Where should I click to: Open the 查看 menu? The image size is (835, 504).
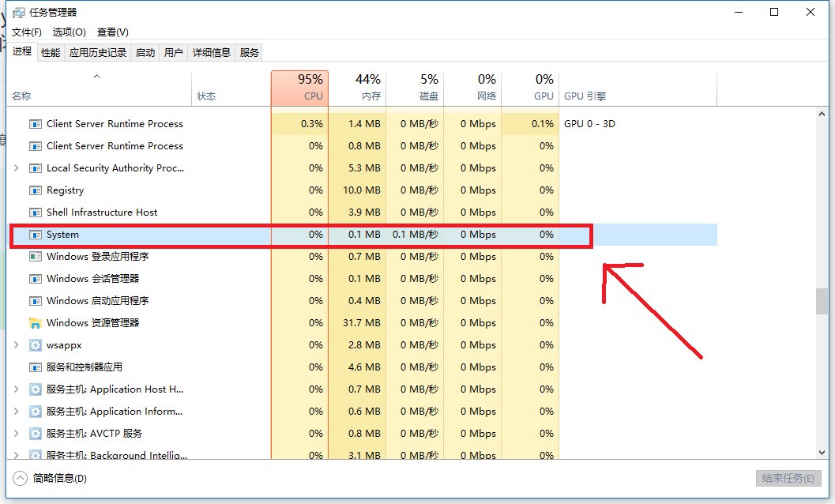[x=111, y=32]
